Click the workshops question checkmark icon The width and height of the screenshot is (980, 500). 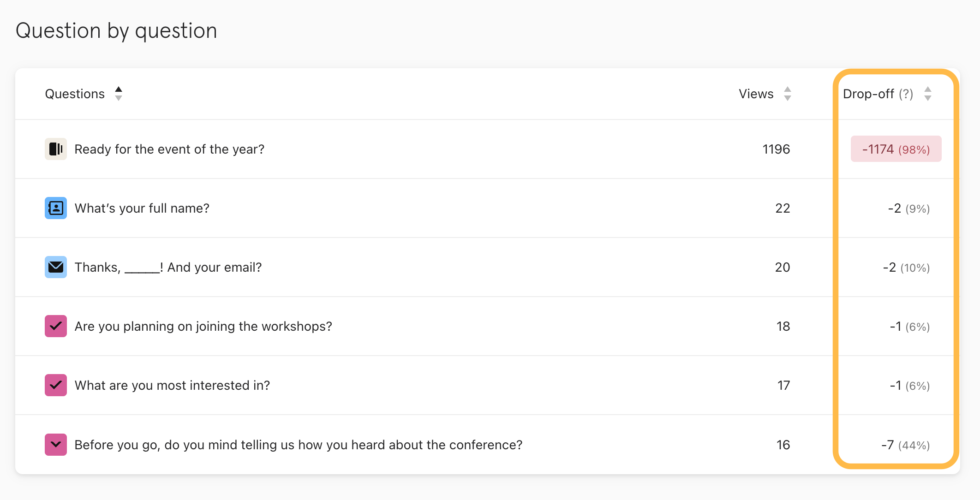tap(56, 326)
